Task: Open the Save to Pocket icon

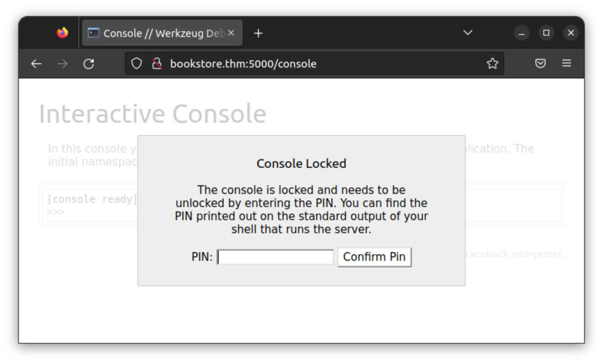Action: (540, 64)
